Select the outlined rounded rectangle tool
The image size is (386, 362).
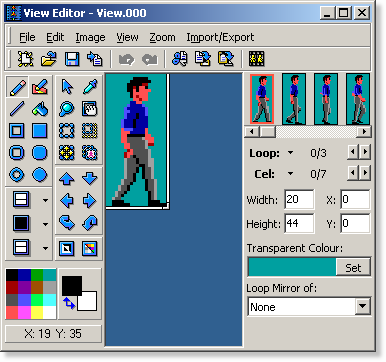17,153
